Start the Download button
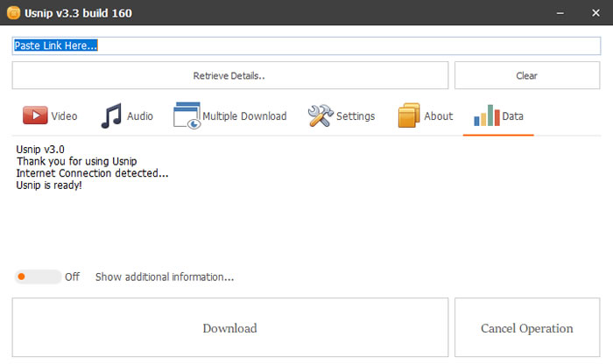613x364 pixels. point(229,327)
